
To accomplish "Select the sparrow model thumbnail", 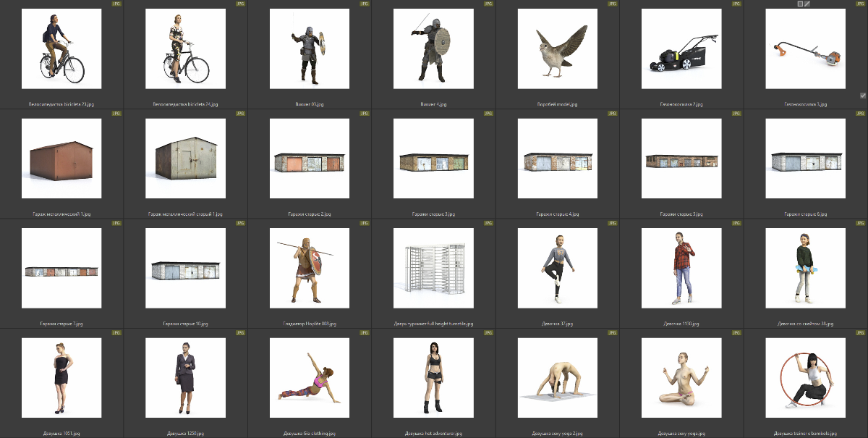I will [x=558, y=49].
